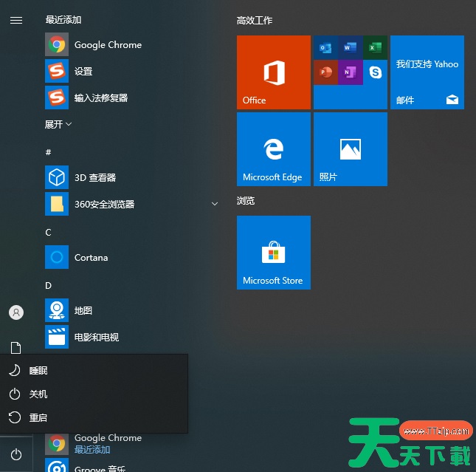Click the letter C group header

[48, 232]
